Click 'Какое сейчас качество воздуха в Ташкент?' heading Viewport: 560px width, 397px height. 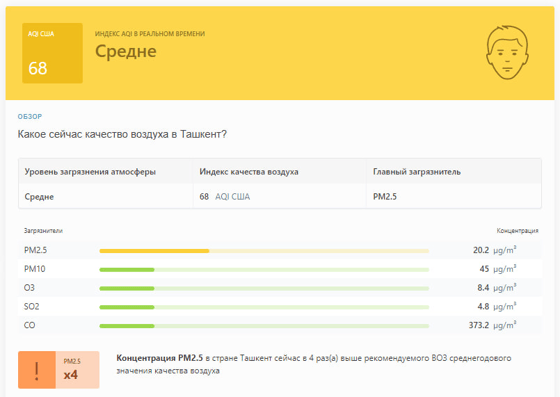click(x=122, y=134)
